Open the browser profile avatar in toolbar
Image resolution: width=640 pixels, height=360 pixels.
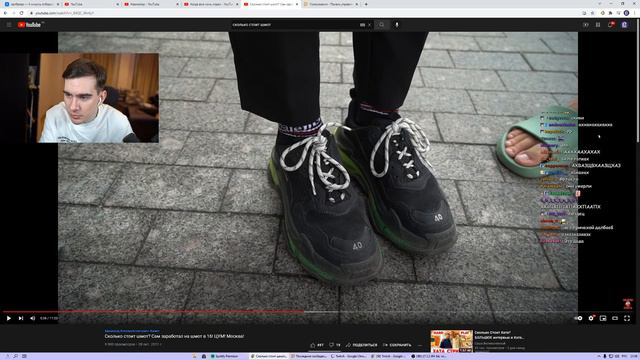[x=626, y=13]
